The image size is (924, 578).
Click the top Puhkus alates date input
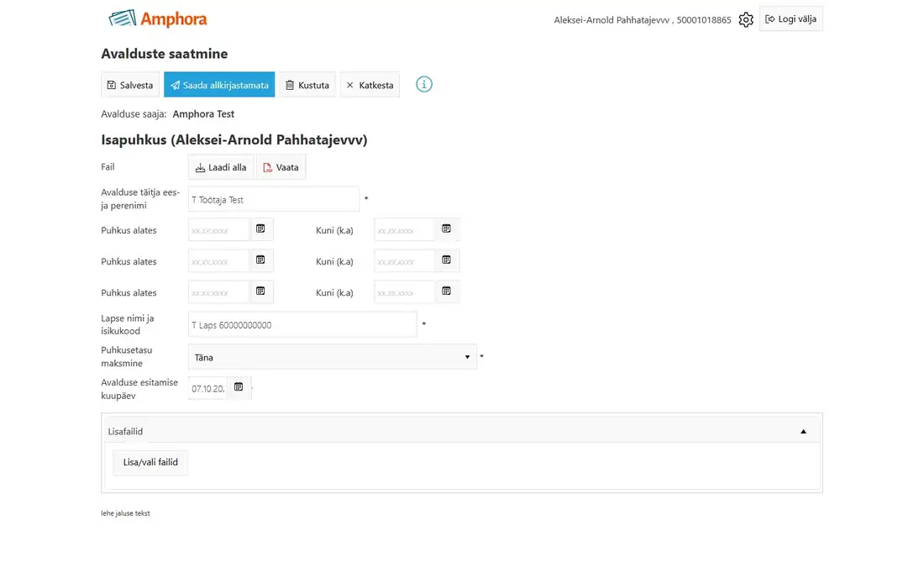[x=219, y=230]
